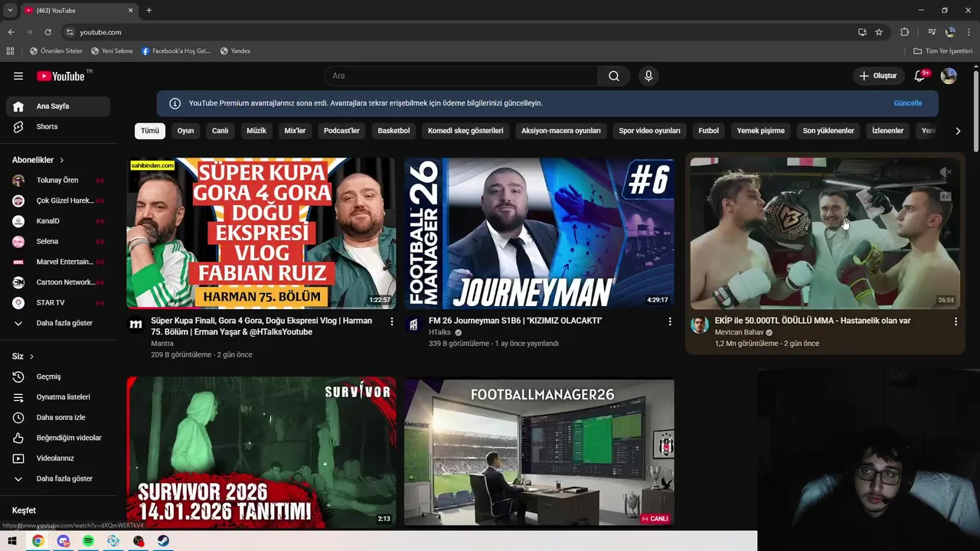Open Yandex bookmark
Viewport: 980px width, 551px height.
[235, 51]
